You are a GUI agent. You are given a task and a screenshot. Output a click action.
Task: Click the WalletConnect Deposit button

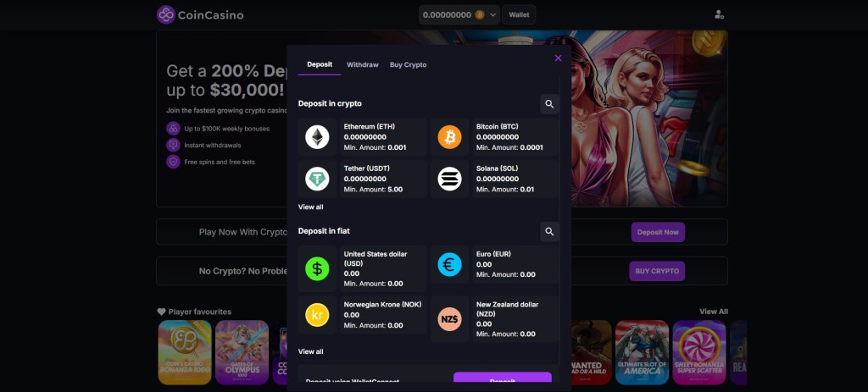(x=502, y=378)
